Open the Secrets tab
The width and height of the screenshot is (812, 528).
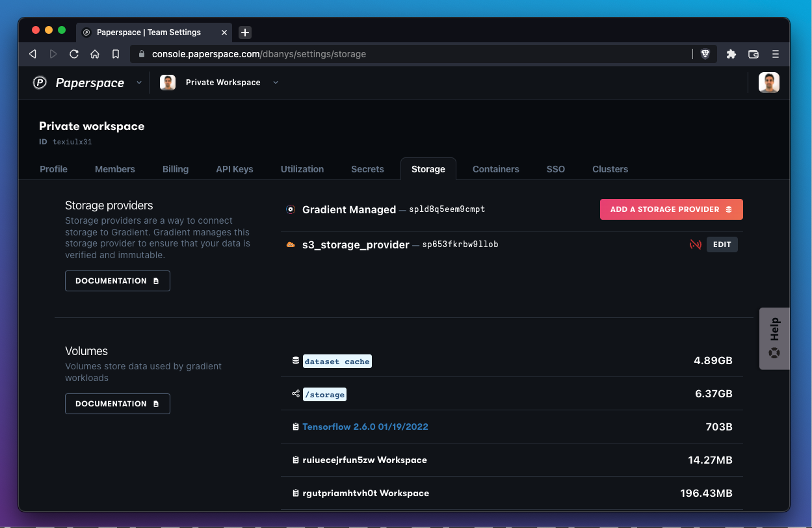pos(368,169)
